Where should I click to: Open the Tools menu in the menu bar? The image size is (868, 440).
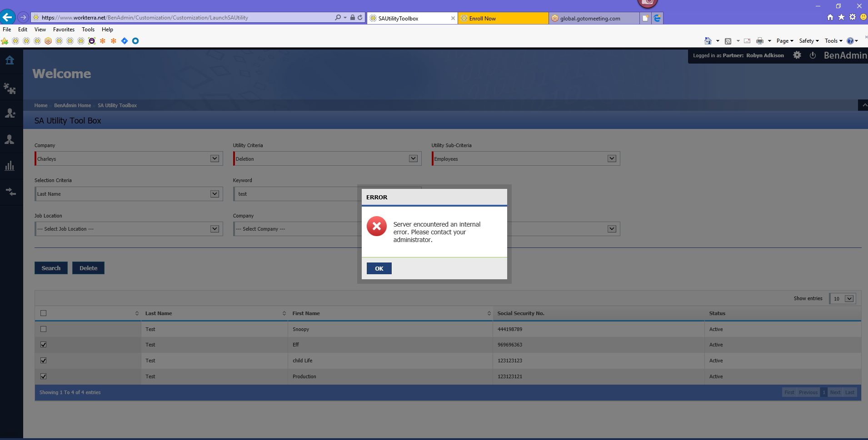point(88,29)
